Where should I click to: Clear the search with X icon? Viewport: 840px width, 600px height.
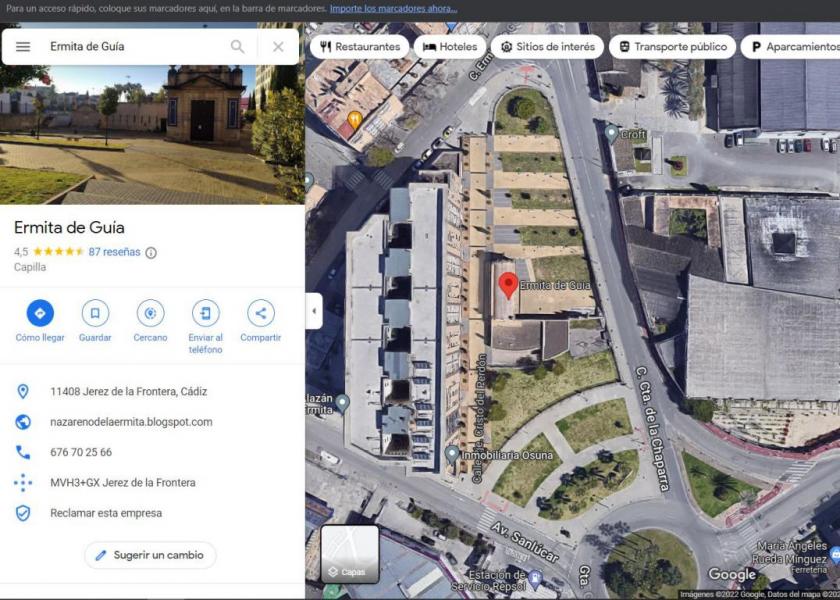[278, 47]
